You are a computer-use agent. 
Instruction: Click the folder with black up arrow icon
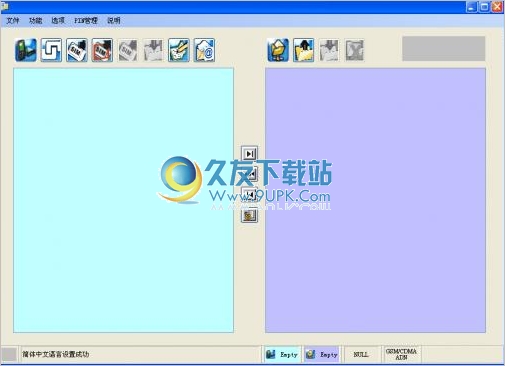[304, 50]
